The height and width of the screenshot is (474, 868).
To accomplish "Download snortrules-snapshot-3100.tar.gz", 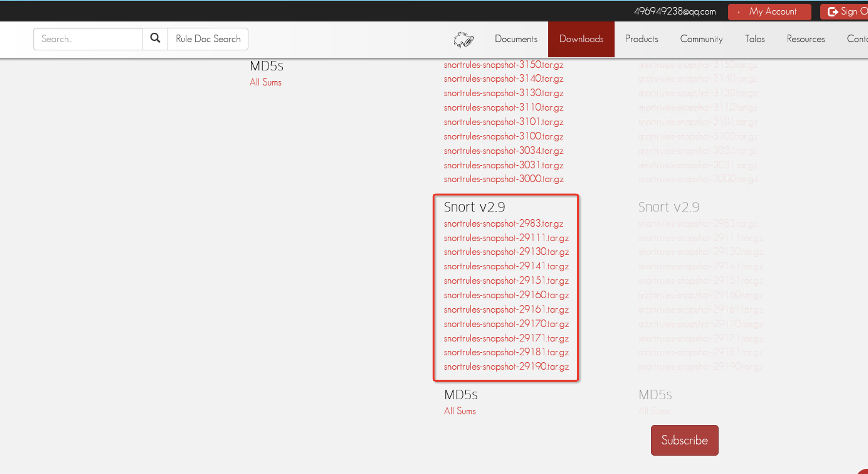I will (503, 136).
